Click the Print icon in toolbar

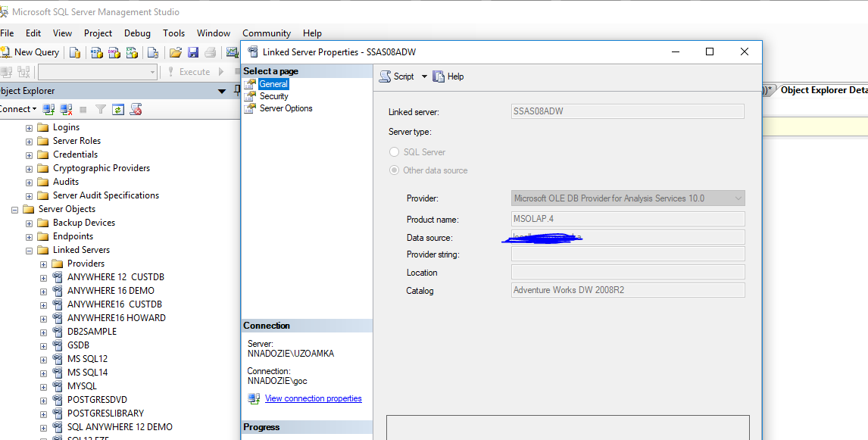(211, 52)
